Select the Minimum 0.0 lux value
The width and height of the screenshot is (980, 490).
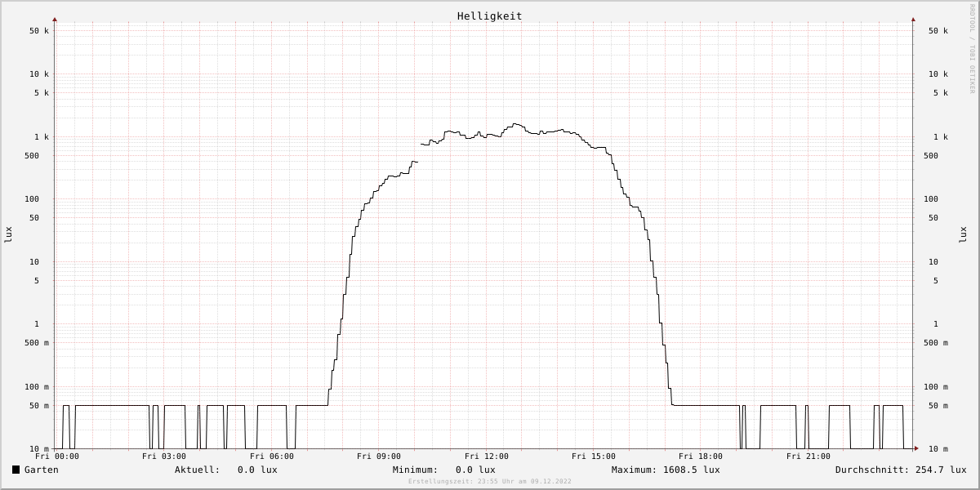click(x=475, y=470)
